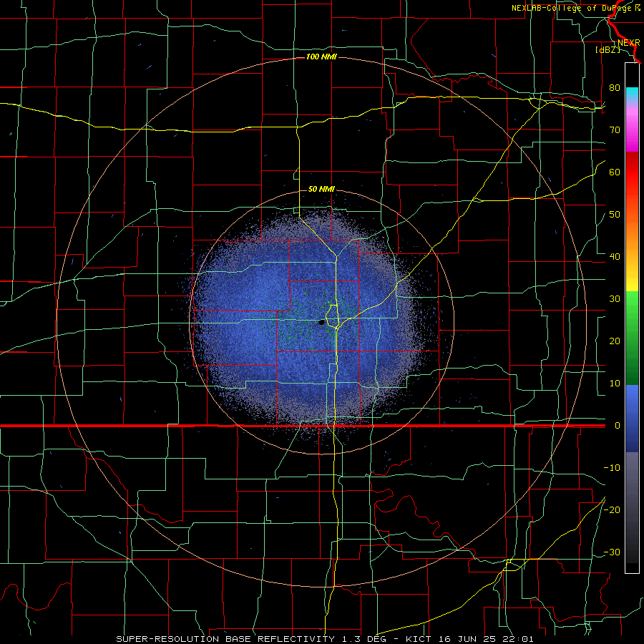Click the 100 NMI range ring label
This screenshot has height=644, width=644.
(321, 57)
